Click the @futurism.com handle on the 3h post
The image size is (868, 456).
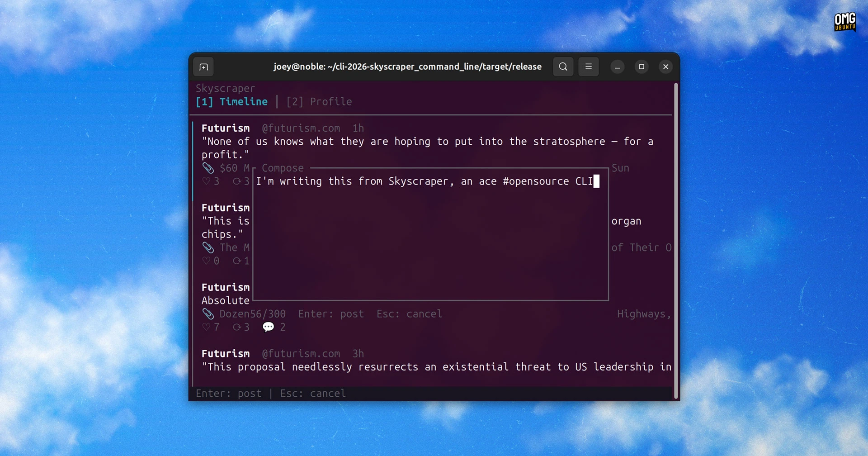point(301,354)
